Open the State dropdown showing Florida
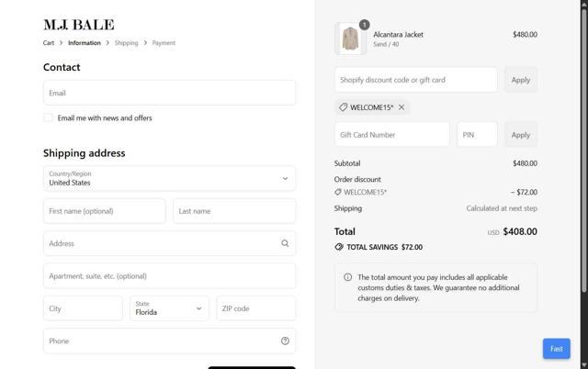This screenshot has height=369, width=588. (x=169, y=308)
